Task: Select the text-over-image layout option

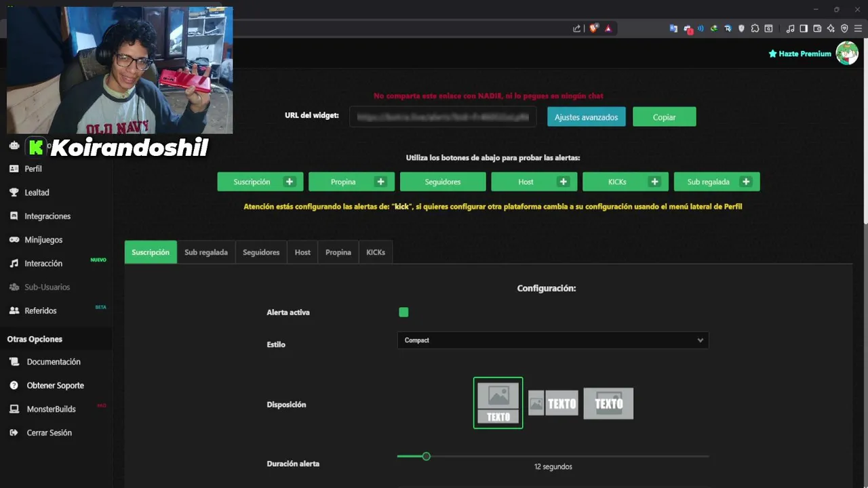Action: click(x=608, y=403)
